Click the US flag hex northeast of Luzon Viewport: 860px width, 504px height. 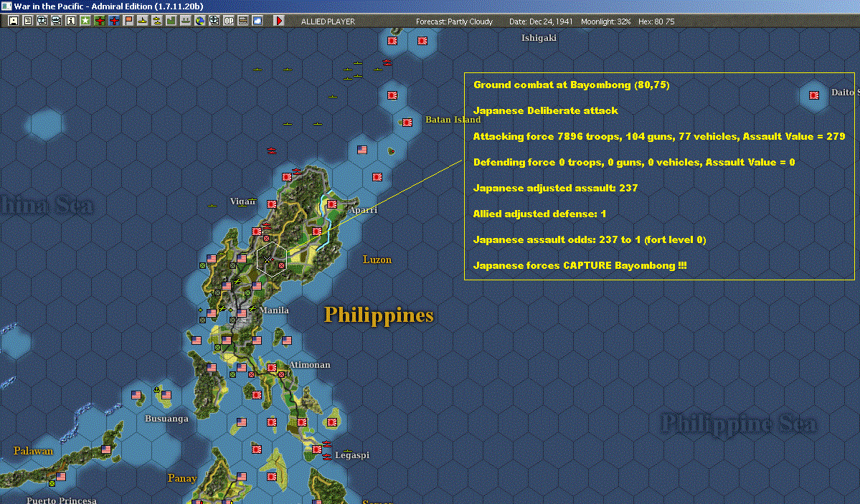(x=362, y=149)
